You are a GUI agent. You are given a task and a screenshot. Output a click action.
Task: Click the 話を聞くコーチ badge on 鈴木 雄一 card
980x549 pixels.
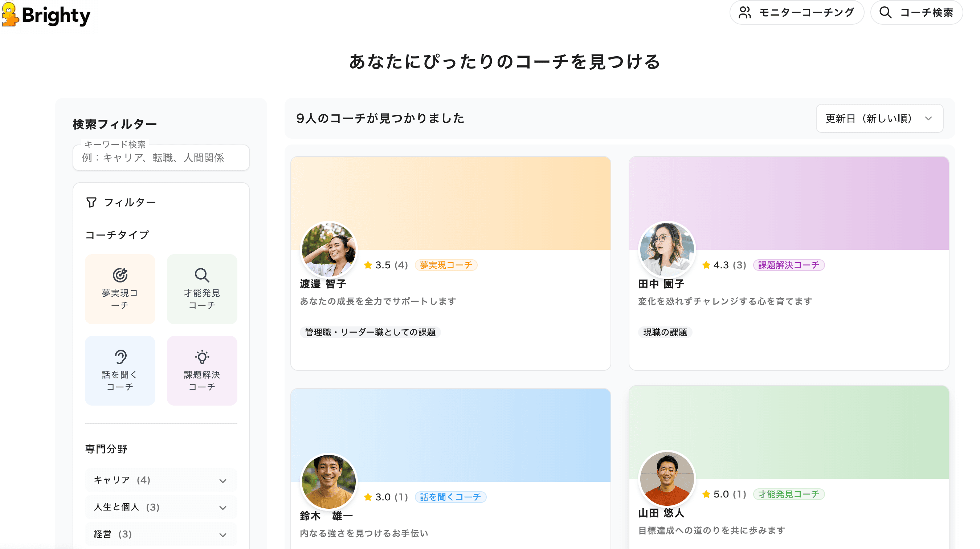coord(450,497)
